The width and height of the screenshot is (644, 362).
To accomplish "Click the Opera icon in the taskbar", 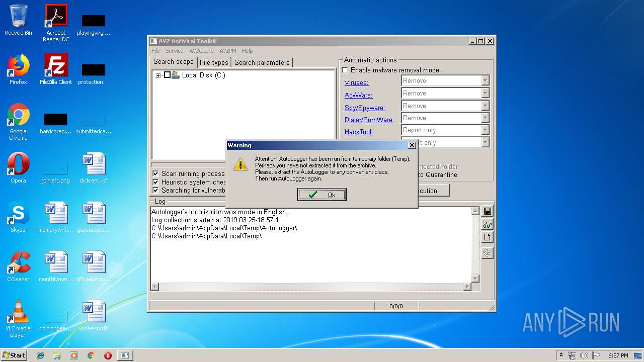I will click(108, 355).
